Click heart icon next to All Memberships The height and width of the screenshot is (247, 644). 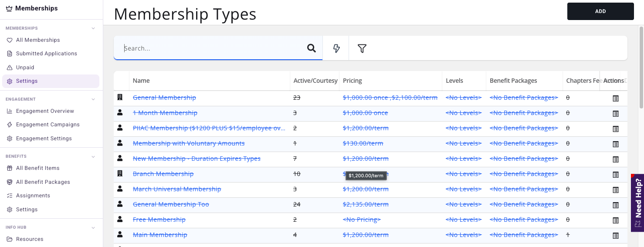pyautogui.click(x=10, y=40)
